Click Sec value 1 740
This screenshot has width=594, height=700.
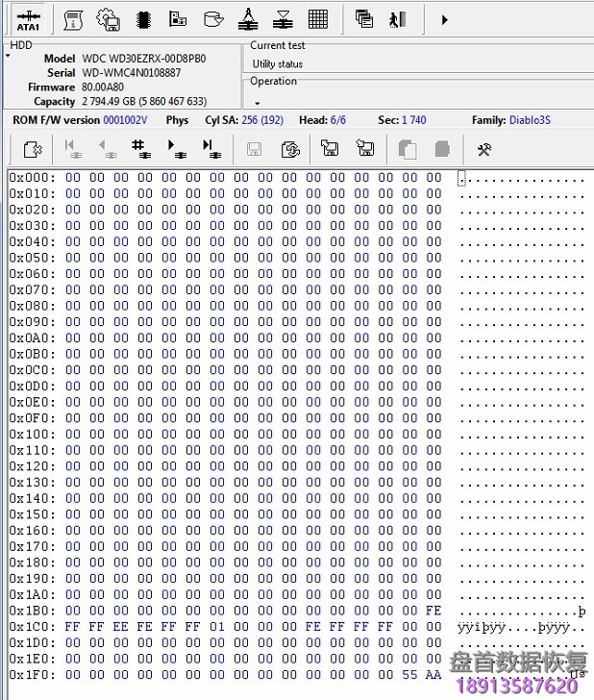click(x=413, y=120)
